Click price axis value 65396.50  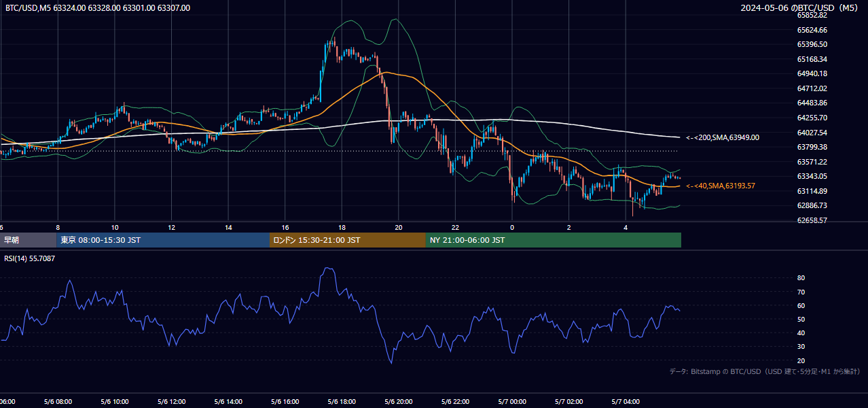click(x=812, y=44)
